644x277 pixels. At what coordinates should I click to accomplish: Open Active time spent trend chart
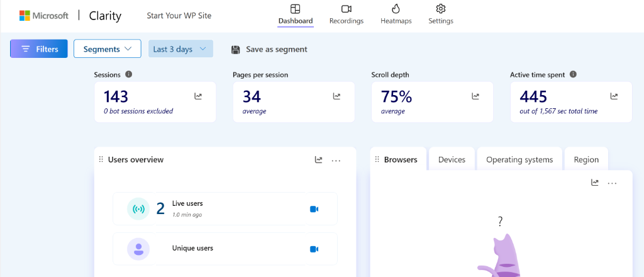614,96
